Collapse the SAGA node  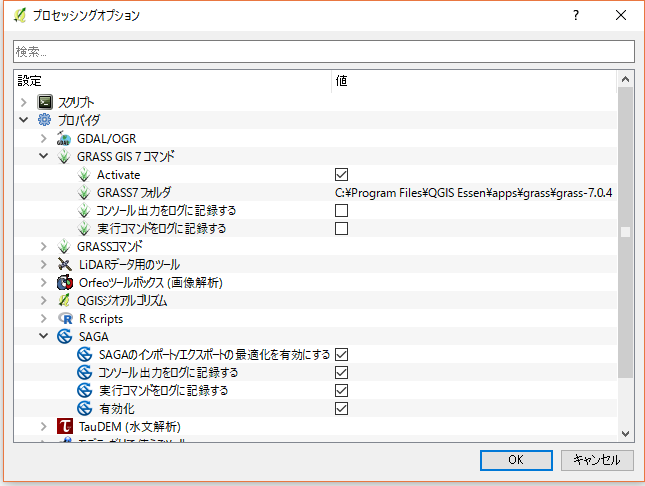[44, 336]
